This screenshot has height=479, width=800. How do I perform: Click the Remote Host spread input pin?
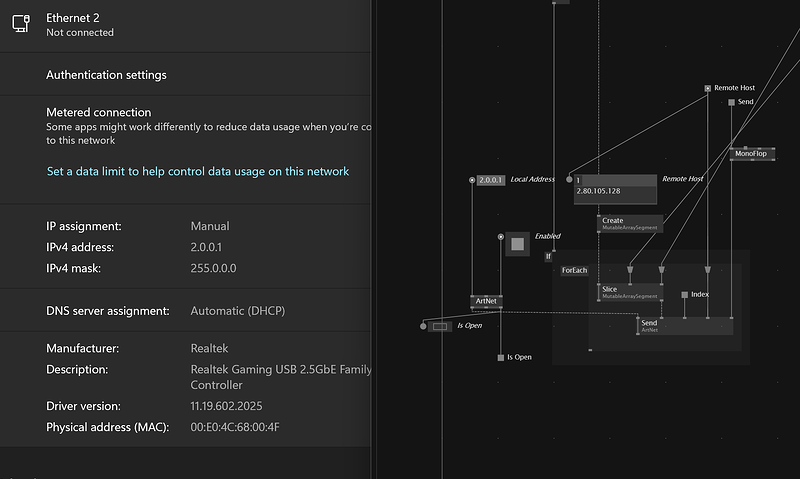point(569,180)
